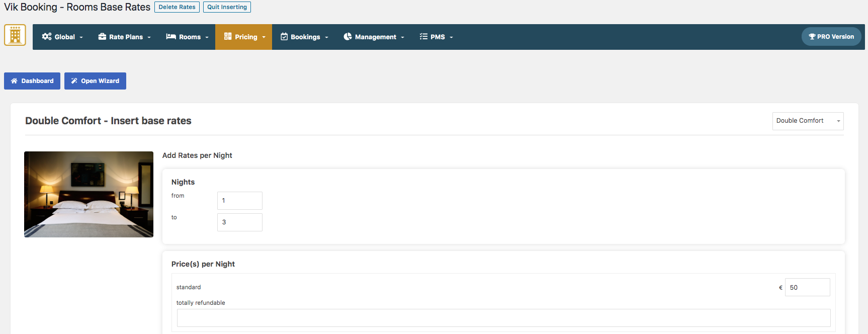
Task: Expand the Management menu caret
Action: (402, 37)
